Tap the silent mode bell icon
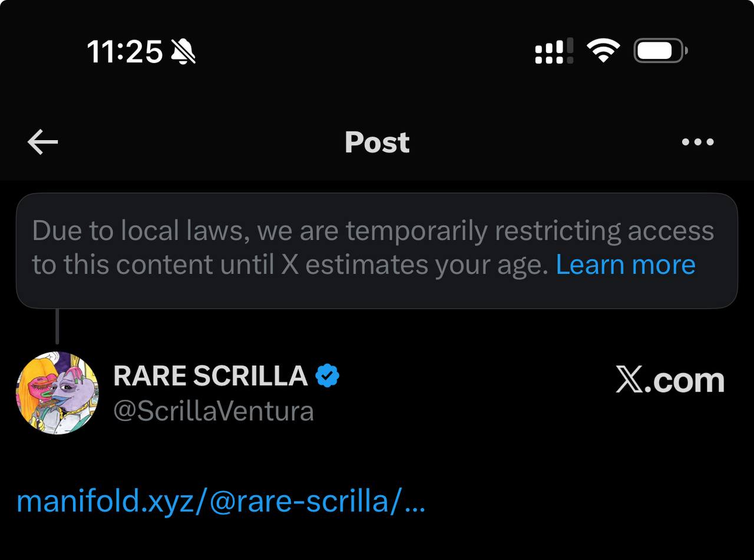 [183, 52]
